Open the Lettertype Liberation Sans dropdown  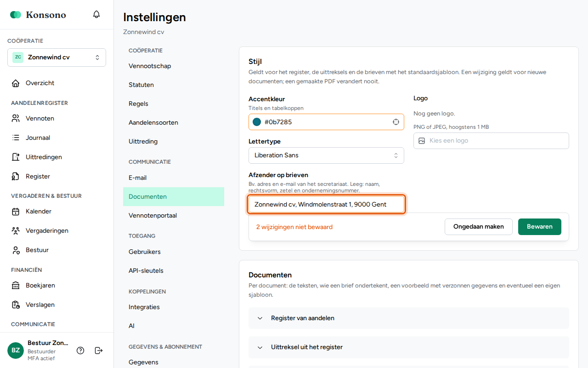tap(326, 155)
